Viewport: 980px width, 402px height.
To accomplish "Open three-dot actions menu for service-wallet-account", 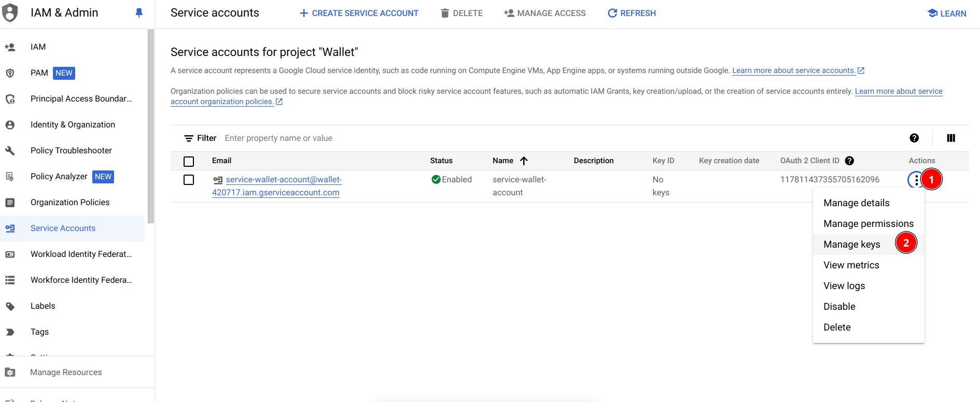I will coord(916,180).
